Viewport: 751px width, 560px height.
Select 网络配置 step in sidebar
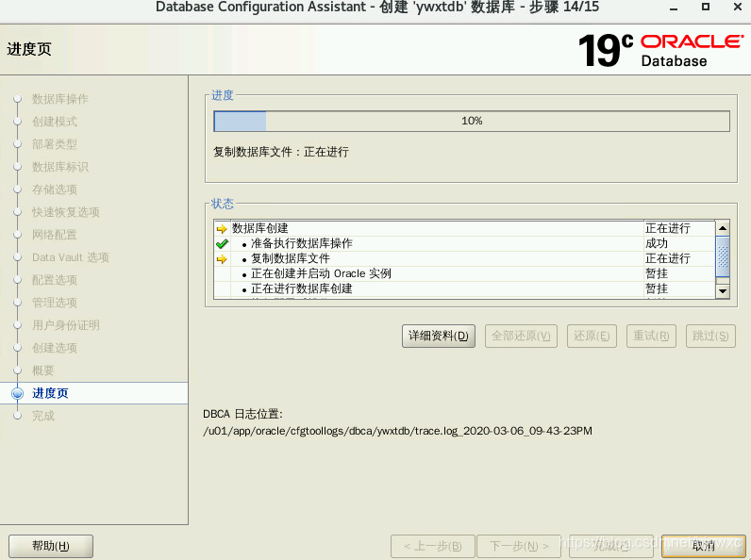coord(54,235)
